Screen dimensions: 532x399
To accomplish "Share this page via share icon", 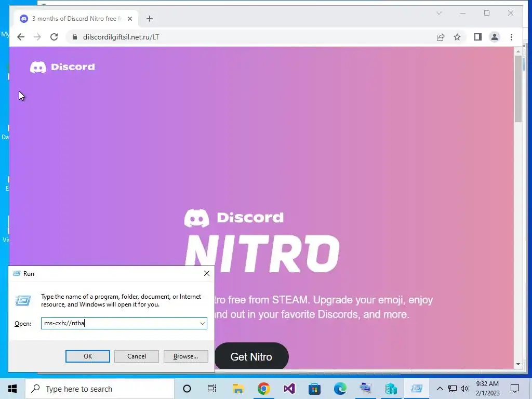I will (x=441, y=37).
